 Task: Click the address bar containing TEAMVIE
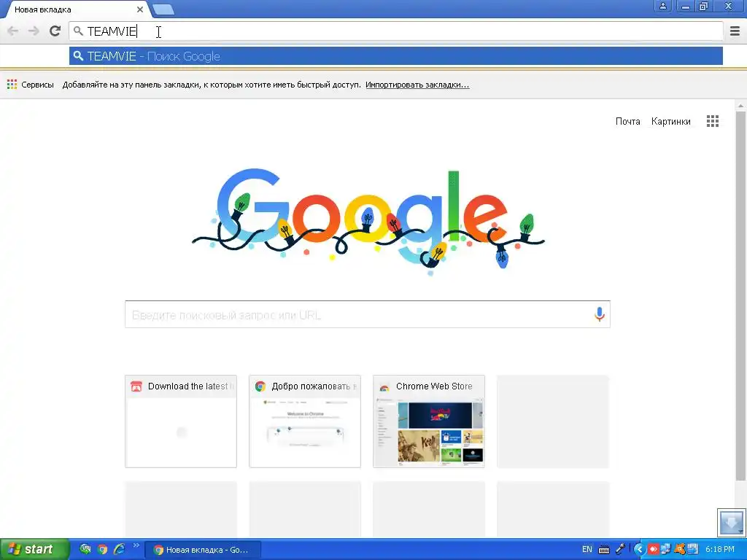tap(396, 31)
